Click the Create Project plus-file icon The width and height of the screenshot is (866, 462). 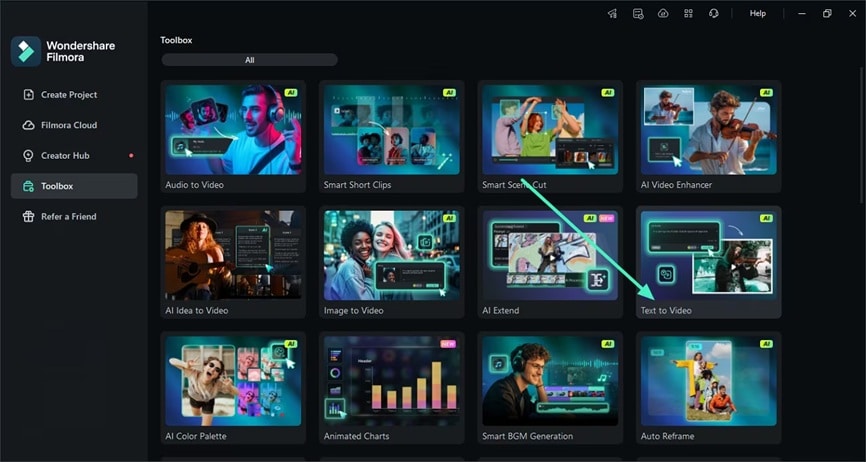(x=28, y=95)
